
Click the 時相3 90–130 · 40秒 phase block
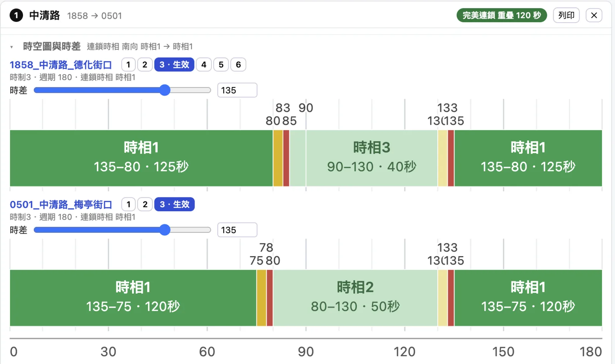pos(372,158)
